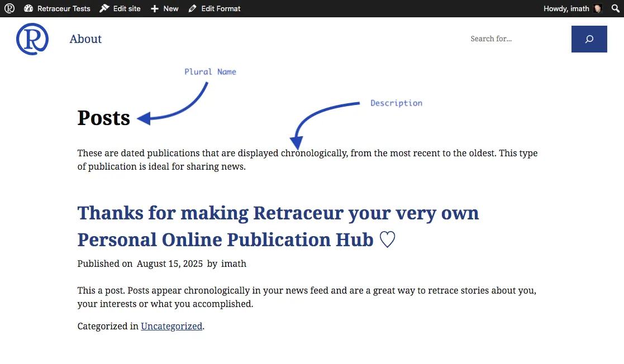Click the description text about dated publications
624x364 pixels.
click(x=307, y=160)
